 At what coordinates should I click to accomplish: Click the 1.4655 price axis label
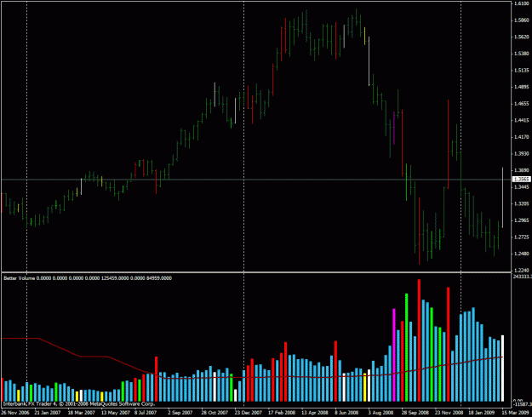tap(522, 104)
